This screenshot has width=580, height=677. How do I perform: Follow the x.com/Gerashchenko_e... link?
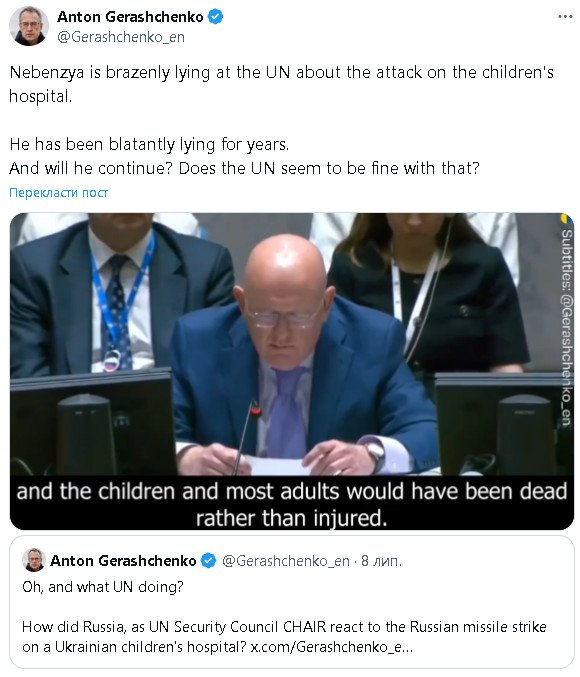click(332, 647)
